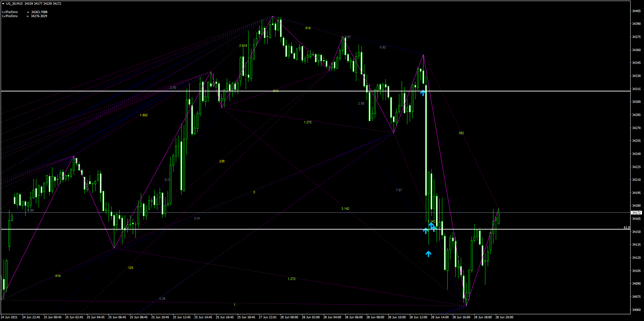Click the 34240 price axis label
This screenshot has width=644, height=321.
pos(636,154)
